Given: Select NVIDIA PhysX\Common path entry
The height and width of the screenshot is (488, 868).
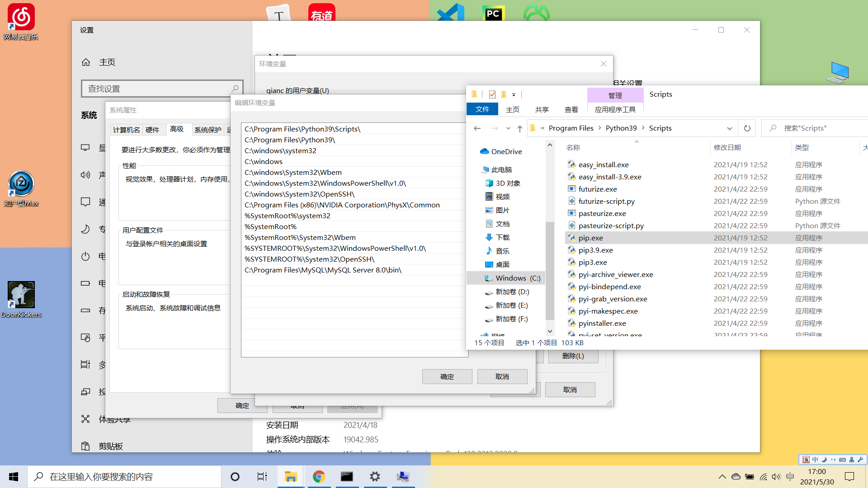Looking at the screenshot, I should pyautogui.click(x=354, y=205).
